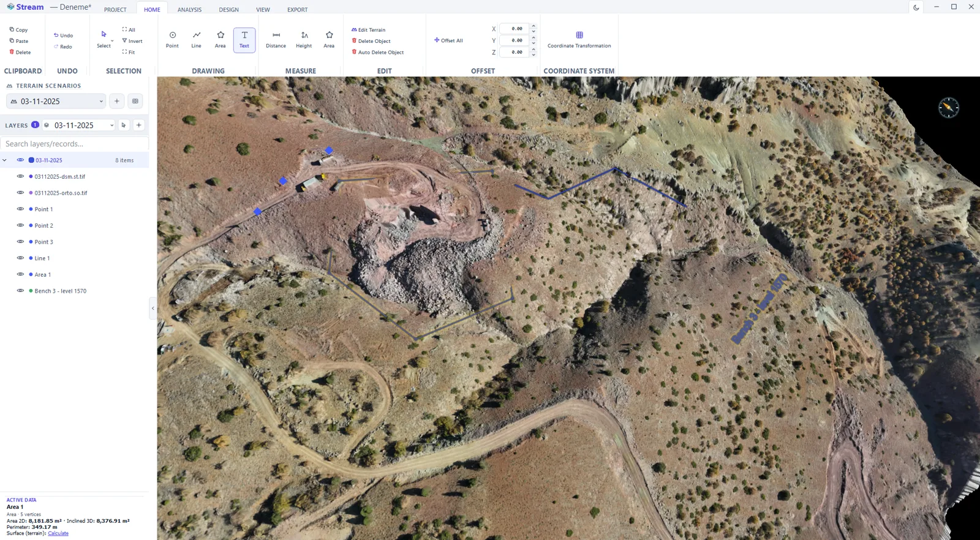The image size is (980, 540).
Task: Click the Stream app logo
Action: point(25,7)
